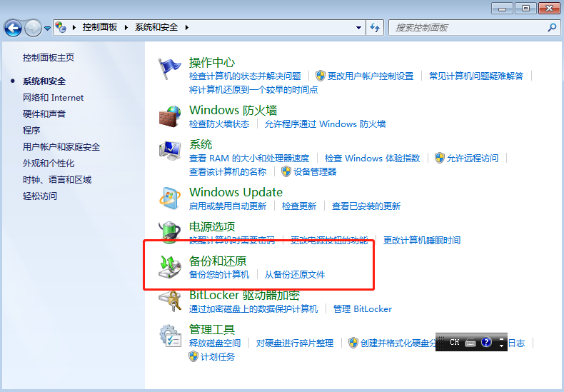Open the Windows Update icon
This screenshot has height=392, width=564.
coord(170,198)
